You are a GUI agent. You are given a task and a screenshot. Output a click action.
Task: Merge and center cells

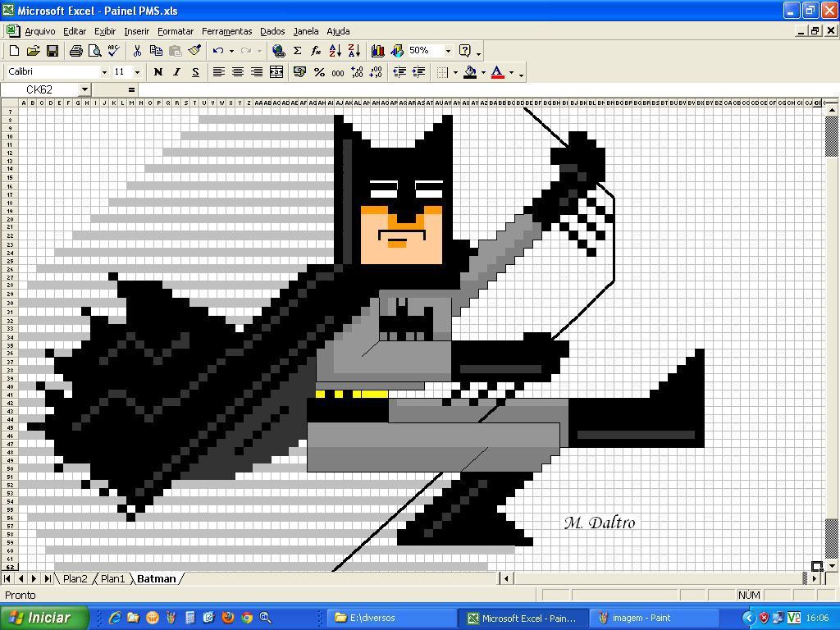point(276,72)
